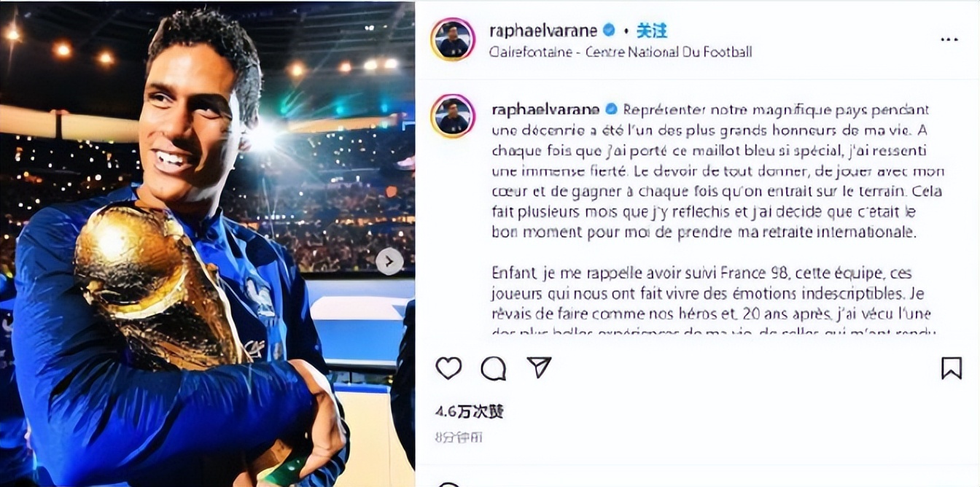980x487 pixels.
Task: Open the three-dot more options menu
Action: (x=949, y=40)
